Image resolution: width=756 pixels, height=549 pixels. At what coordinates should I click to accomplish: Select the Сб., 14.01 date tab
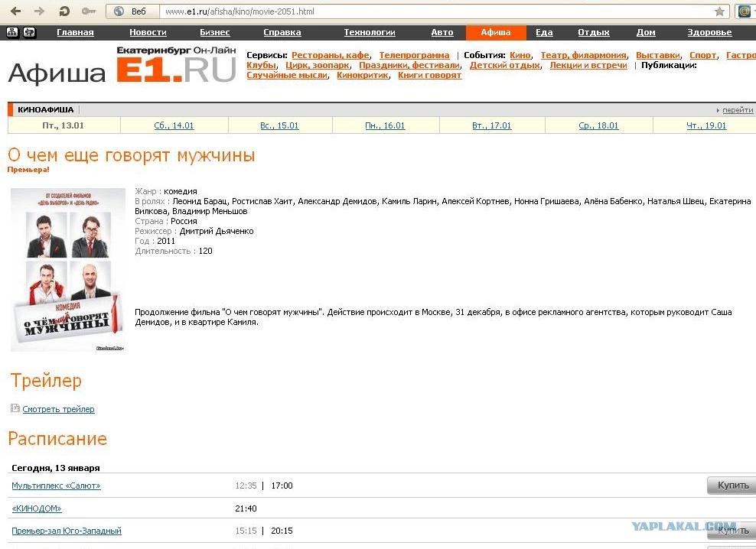click(x=174, y=125)
